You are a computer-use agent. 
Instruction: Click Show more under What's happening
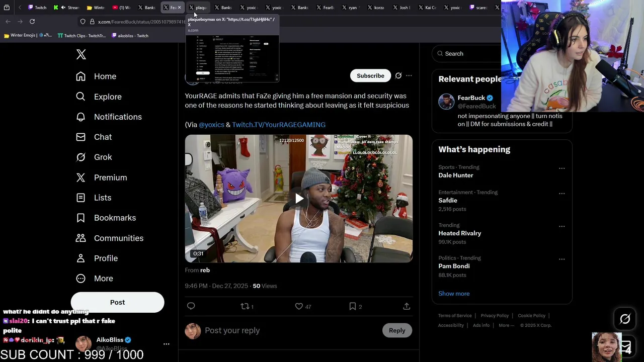[454, 294]
